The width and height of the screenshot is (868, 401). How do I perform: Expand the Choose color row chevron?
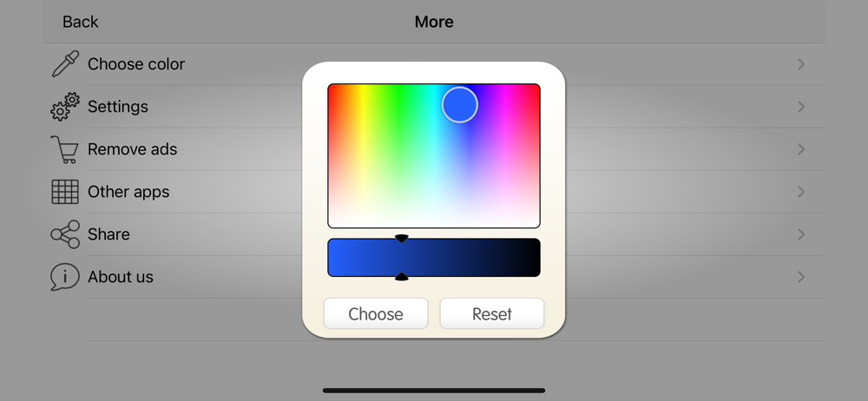coord(801,64)
